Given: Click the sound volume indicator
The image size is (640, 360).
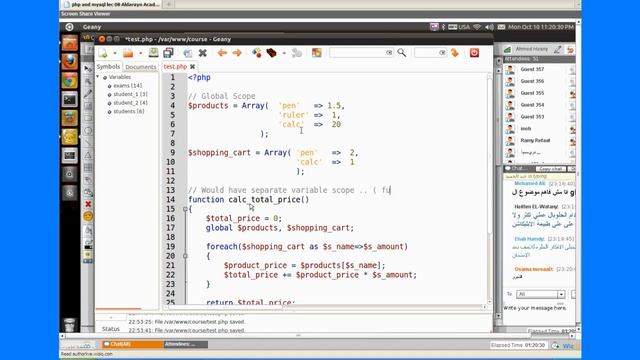Looking at the screenshot, I should (x=489, y=27).
